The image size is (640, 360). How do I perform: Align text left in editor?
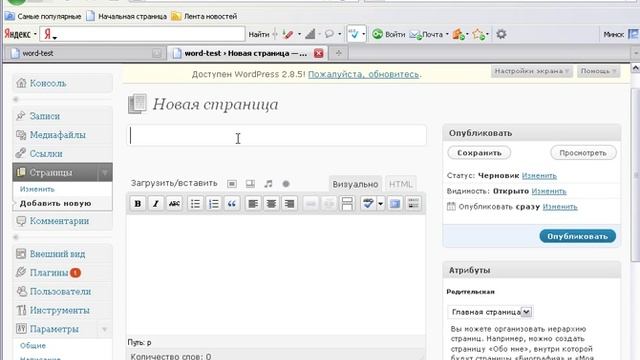(253, 203)
